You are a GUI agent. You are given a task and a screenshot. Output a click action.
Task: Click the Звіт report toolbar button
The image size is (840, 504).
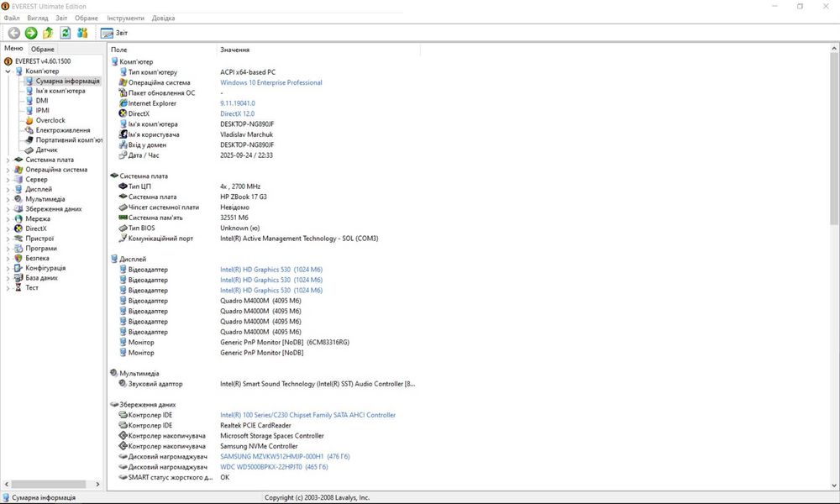click(114, 33)
